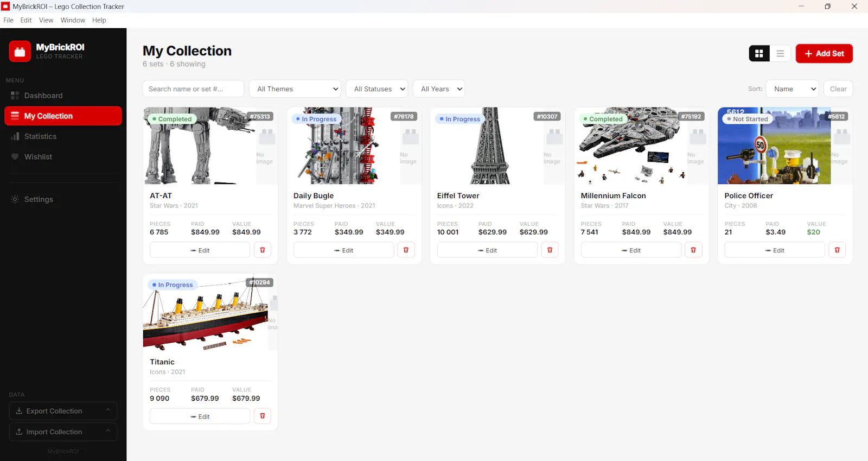
Task: Click the MyBrickROI red logo icon
Action: pyautogui.click(x=20, y=52)
